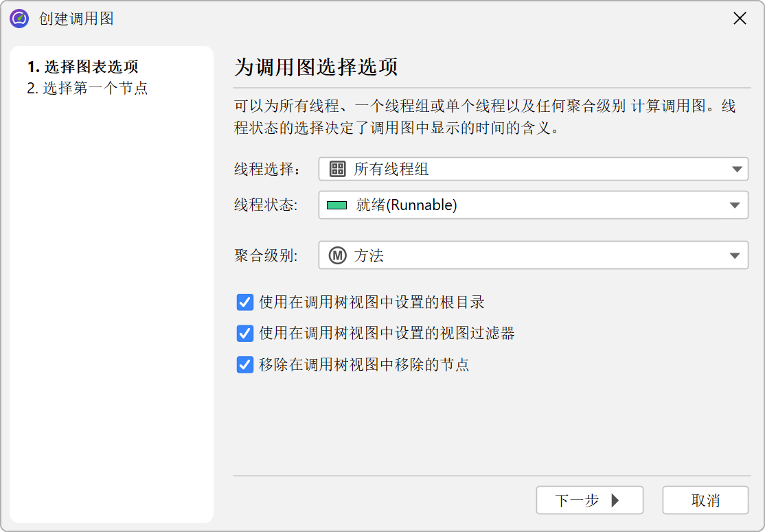
Task: Click the JProfiler app icon in title bar
Action: (19, 19)
